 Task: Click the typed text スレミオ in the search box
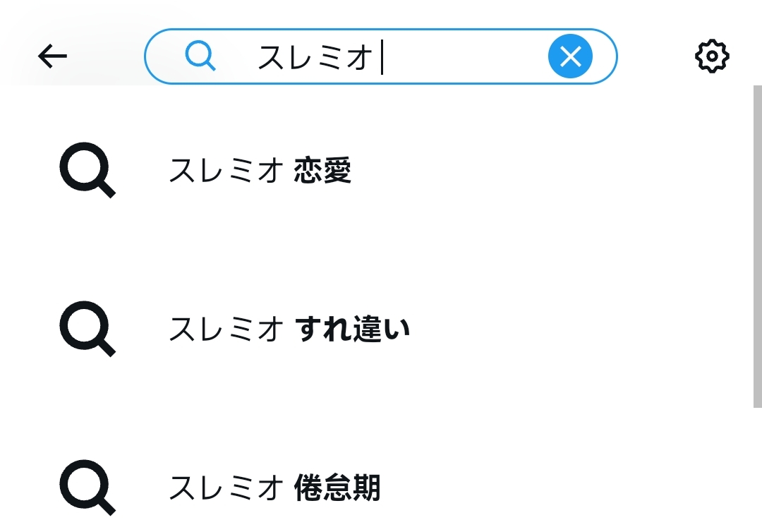(x=315, y=57)
